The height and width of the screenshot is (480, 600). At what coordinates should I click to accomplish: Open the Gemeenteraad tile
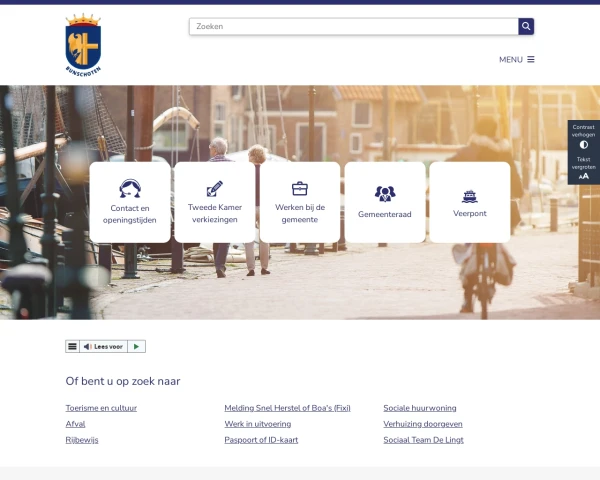click(x=385, y=202)
